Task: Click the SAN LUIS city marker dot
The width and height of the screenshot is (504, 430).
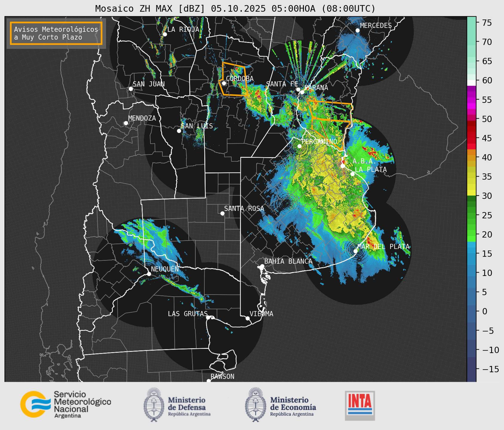Action: pos(179,131)
